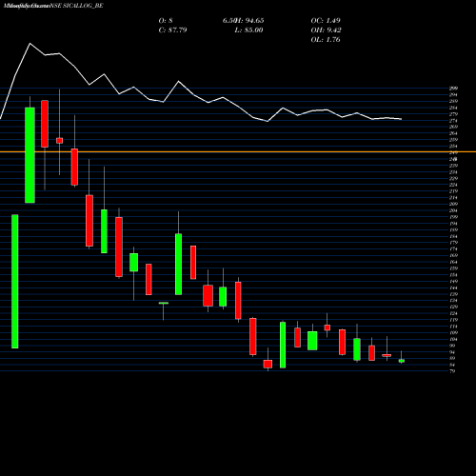476x476 pixels.
Task: Click the 'OC: 1.49' readout
Action: pos(326,21)
